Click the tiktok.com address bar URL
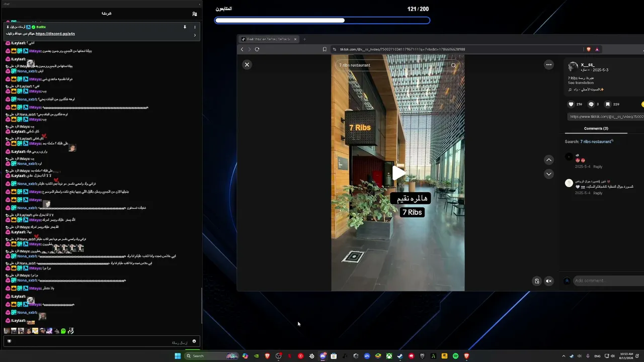This screenshot has height=362, width=644. 403,49
